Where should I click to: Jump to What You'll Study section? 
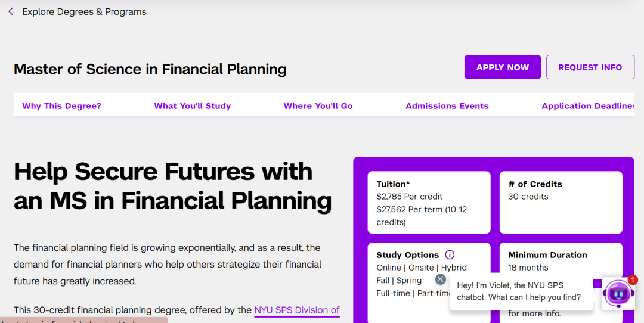(192, 106)
